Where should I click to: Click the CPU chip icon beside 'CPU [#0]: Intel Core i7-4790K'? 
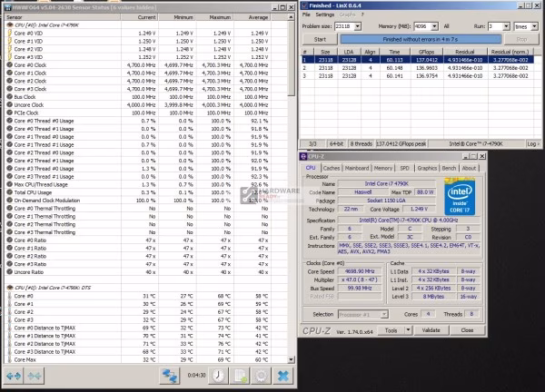(10, 25)
